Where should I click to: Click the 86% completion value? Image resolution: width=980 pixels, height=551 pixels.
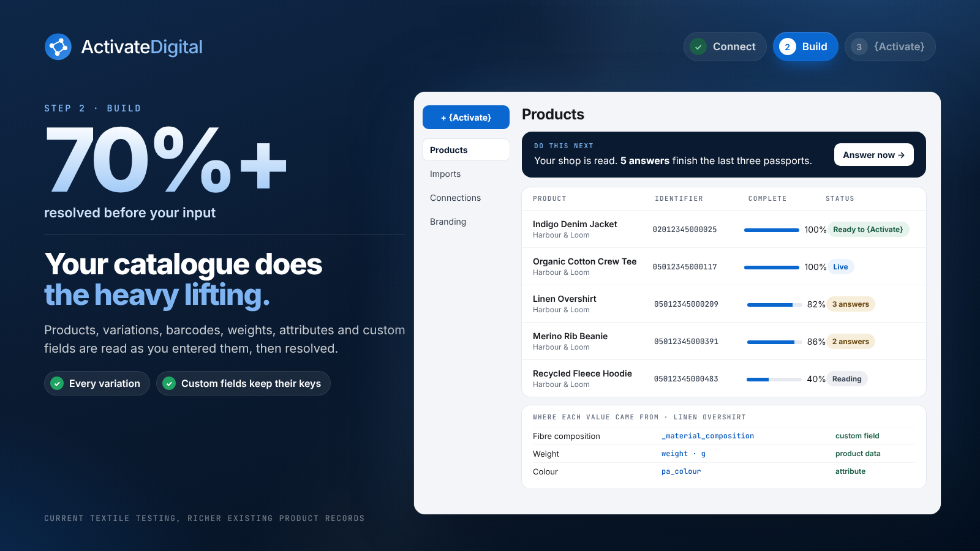(x=816, y=342)
